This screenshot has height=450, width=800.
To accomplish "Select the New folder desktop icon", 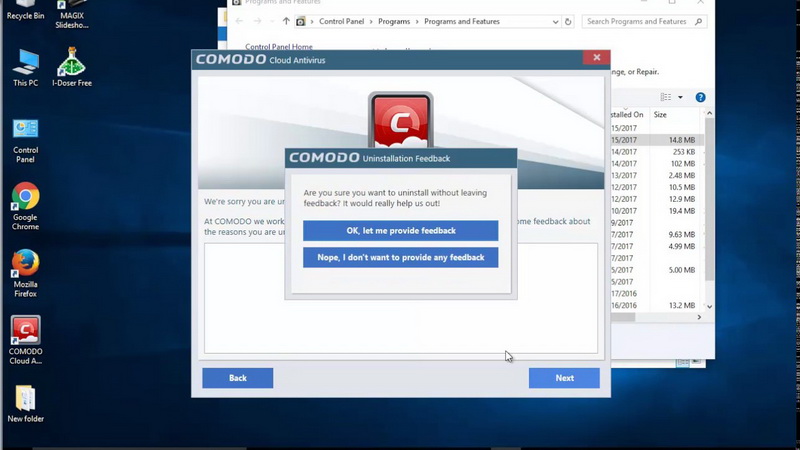I will (26, 404).
